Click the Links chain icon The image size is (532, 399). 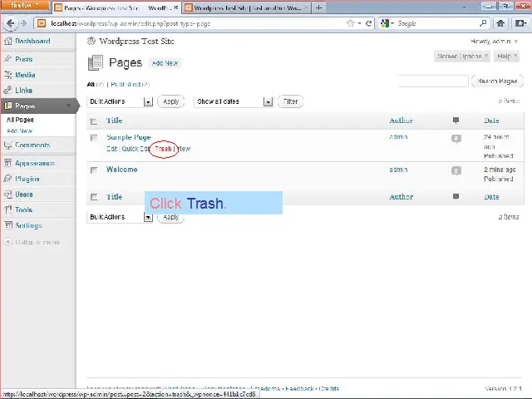7,91
